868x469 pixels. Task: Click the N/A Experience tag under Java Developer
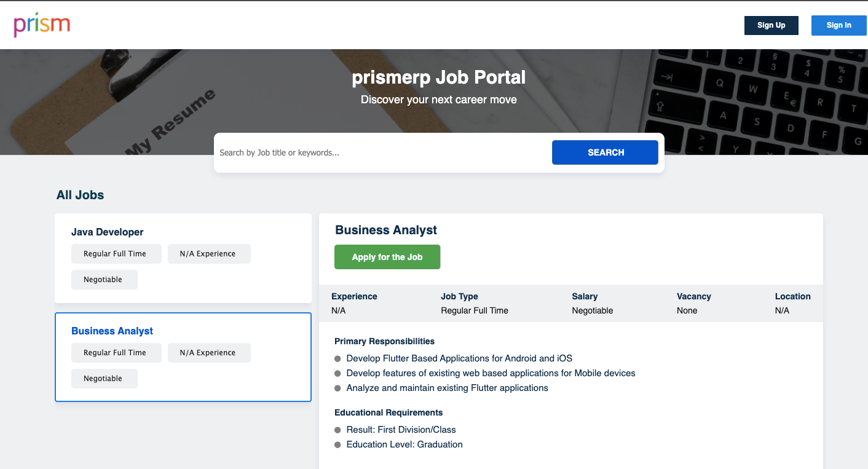[x=209, y=253]
